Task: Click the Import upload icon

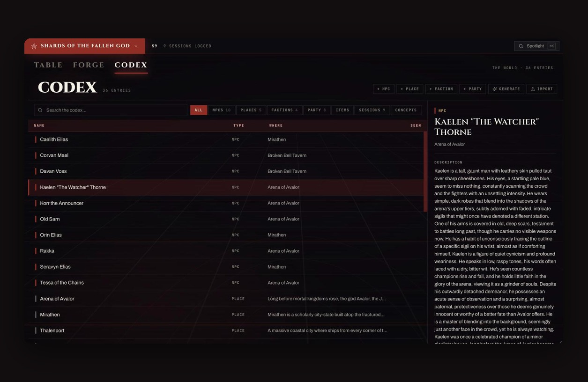Action: tap(533, 89)
